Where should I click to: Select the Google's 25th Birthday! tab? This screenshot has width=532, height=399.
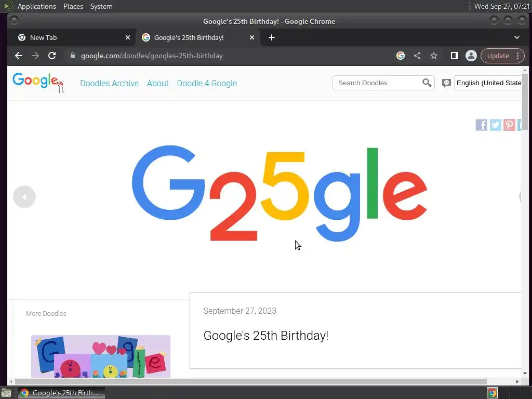point(198,37)
